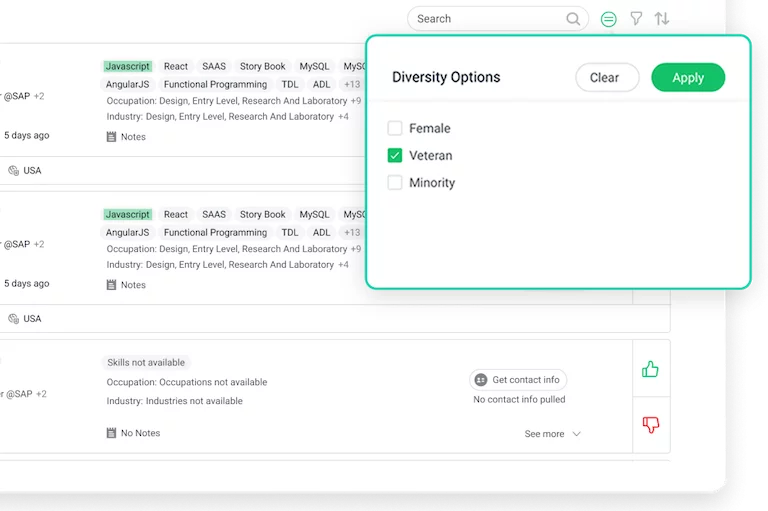The image size is (768, 511).
Task: Tick the Minority checkbox
Action: 395,183
